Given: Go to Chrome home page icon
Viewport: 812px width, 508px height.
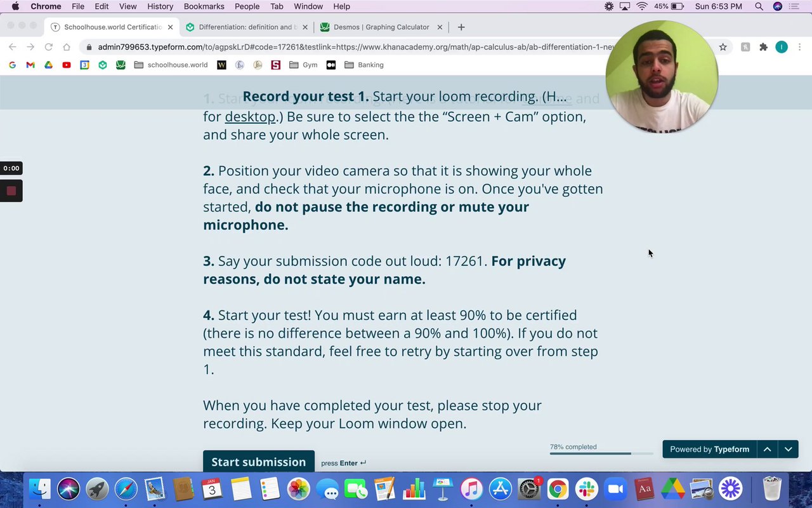Looking at the screenshot, I should (66, 47).
